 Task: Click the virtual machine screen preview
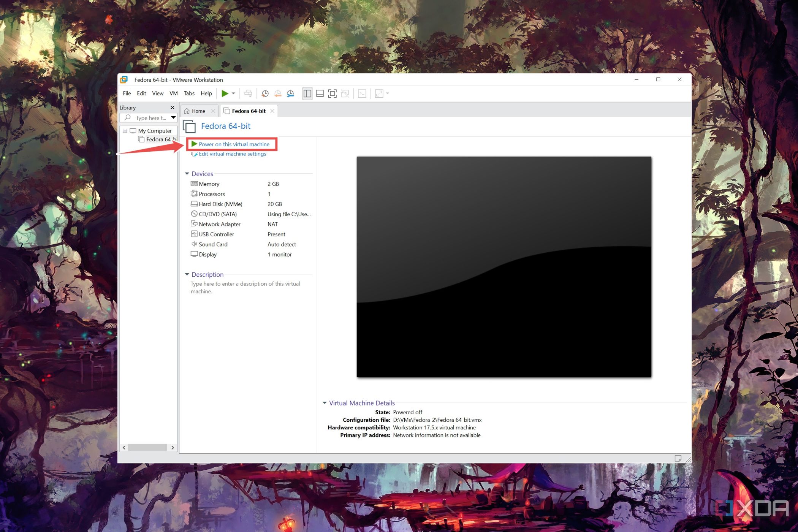503,267
